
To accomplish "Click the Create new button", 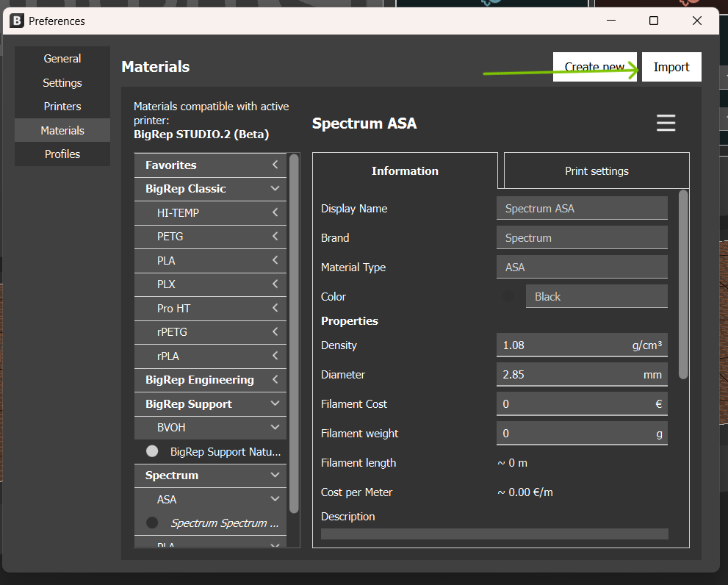I will [x=595, y=67].
